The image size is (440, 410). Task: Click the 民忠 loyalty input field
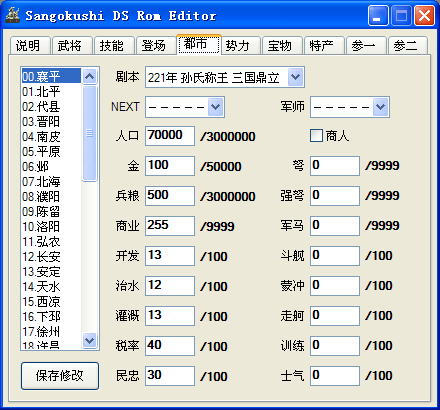170,376
